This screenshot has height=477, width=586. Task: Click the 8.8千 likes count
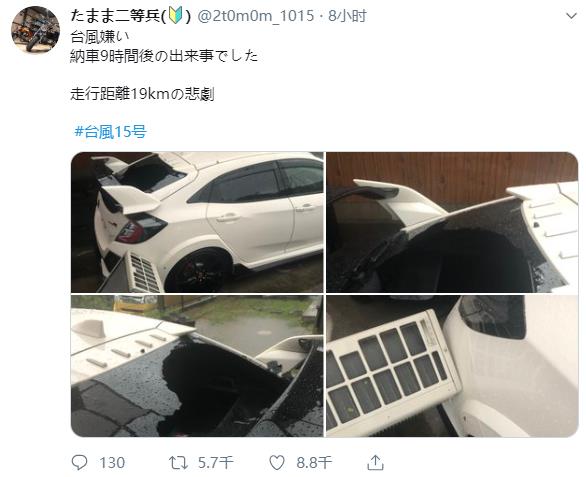314,463
